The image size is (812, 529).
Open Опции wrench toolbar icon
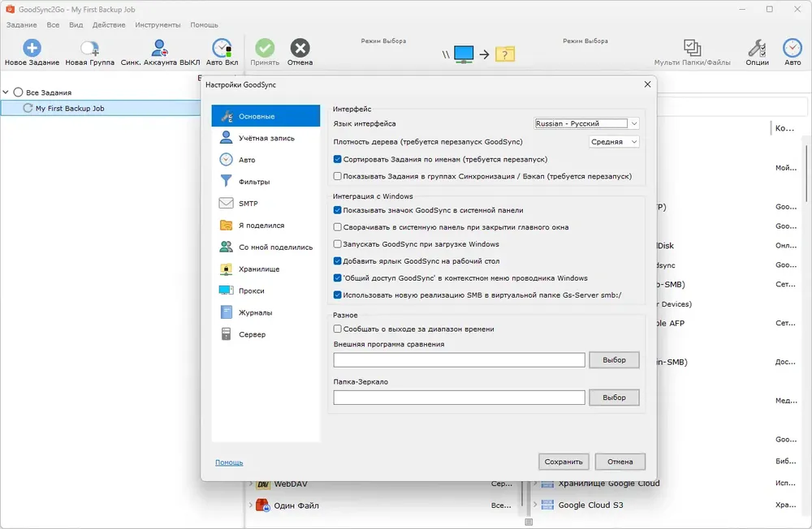tap(757, 48)
